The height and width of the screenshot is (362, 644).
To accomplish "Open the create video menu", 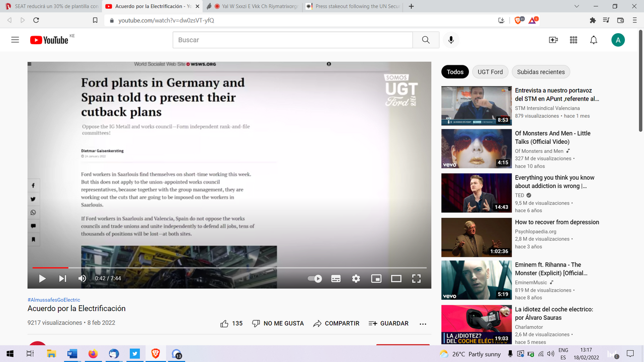I will coord(553,40).
